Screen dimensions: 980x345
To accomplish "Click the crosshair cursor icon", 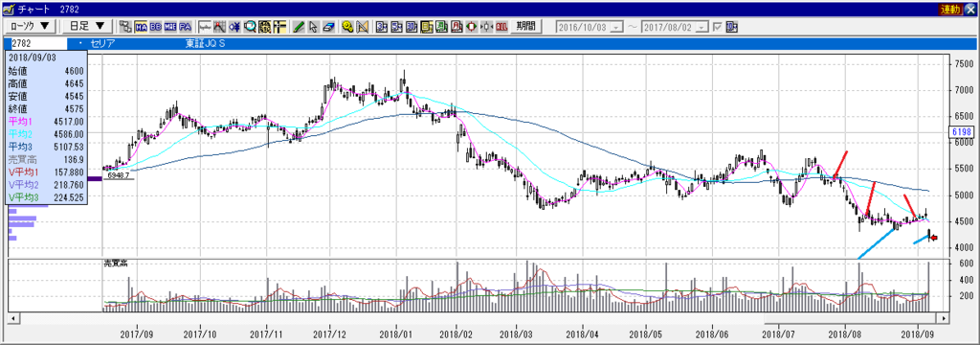I will pos(279,26).
